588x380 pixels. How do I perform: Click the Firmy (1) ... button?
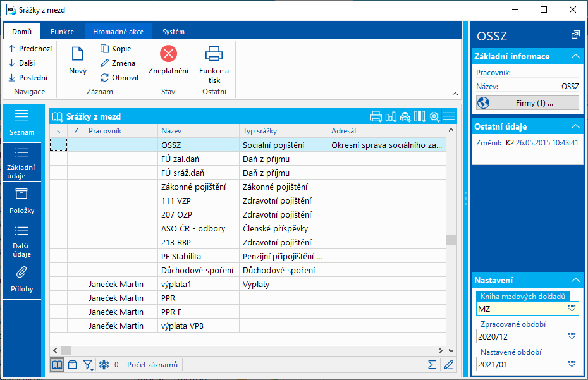pos(527,103)
